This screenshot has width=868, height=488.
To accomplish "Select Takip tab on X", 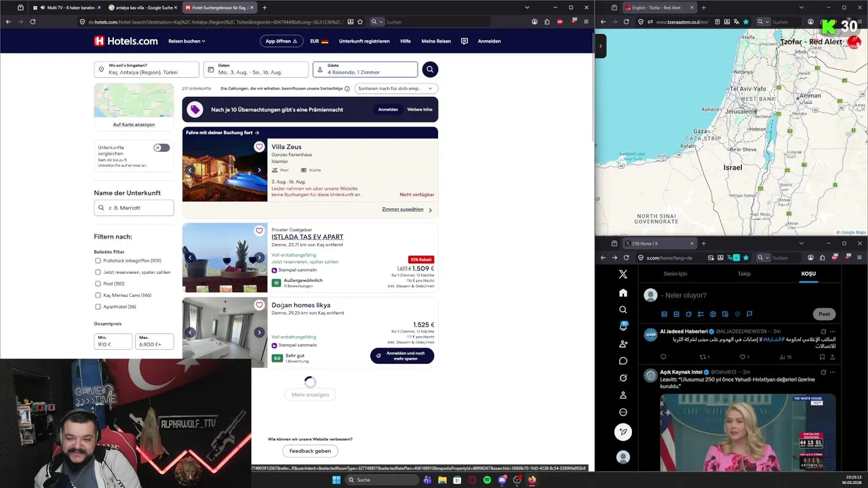I will point(744,274).
